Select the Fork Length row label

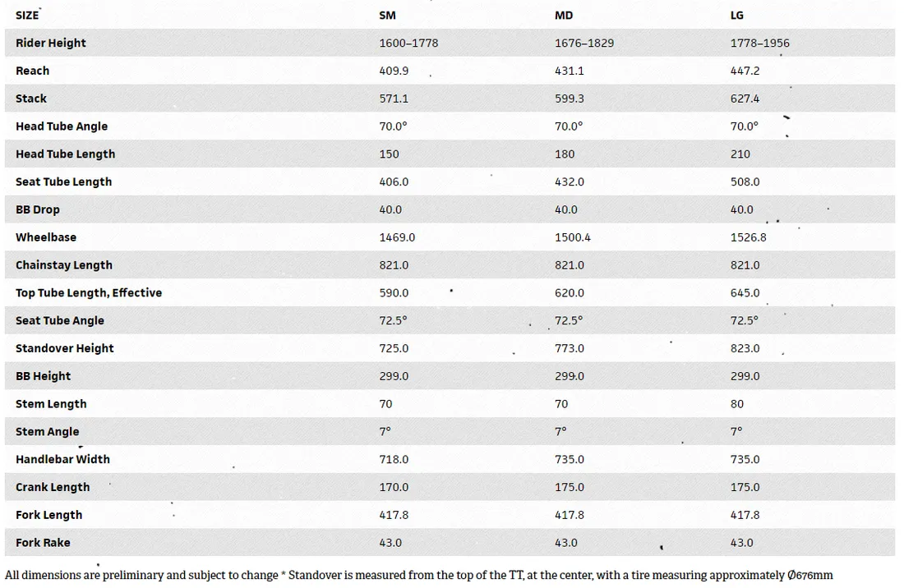coord(49,515)
